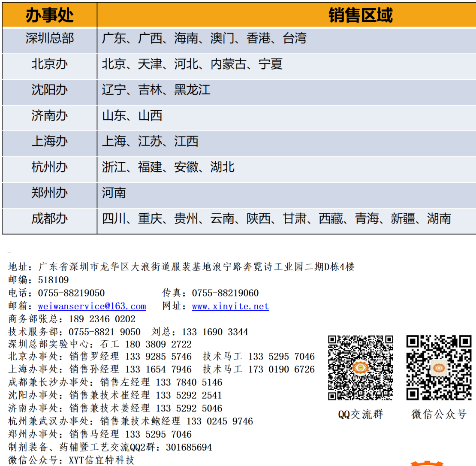Screen dimensions: 476x466
Task: Select the 济南办 row label
Action: coord(50,116)
